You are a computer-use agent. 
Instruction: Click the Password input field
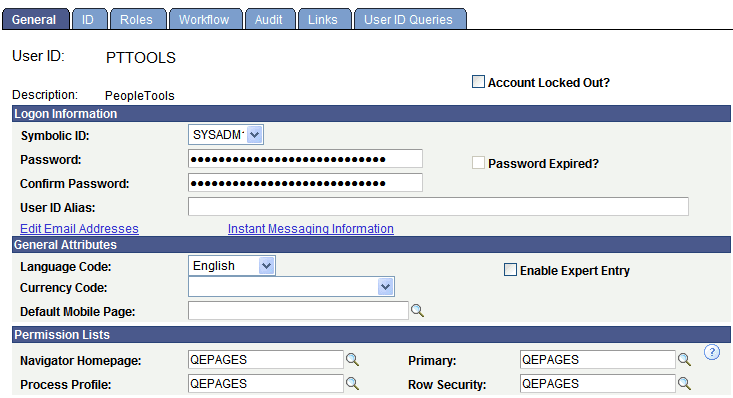pos(305,159)
